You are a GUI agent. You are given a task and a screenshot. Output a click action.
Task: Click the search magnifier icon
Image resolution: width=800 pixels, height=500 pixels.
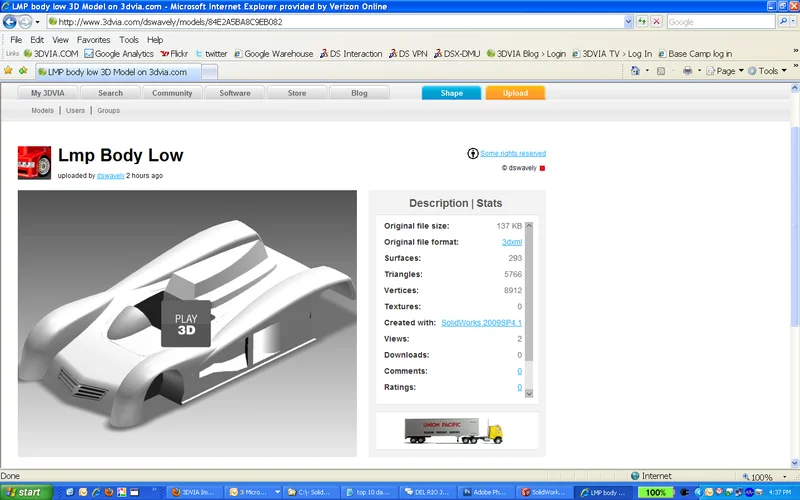coord(783,21)
